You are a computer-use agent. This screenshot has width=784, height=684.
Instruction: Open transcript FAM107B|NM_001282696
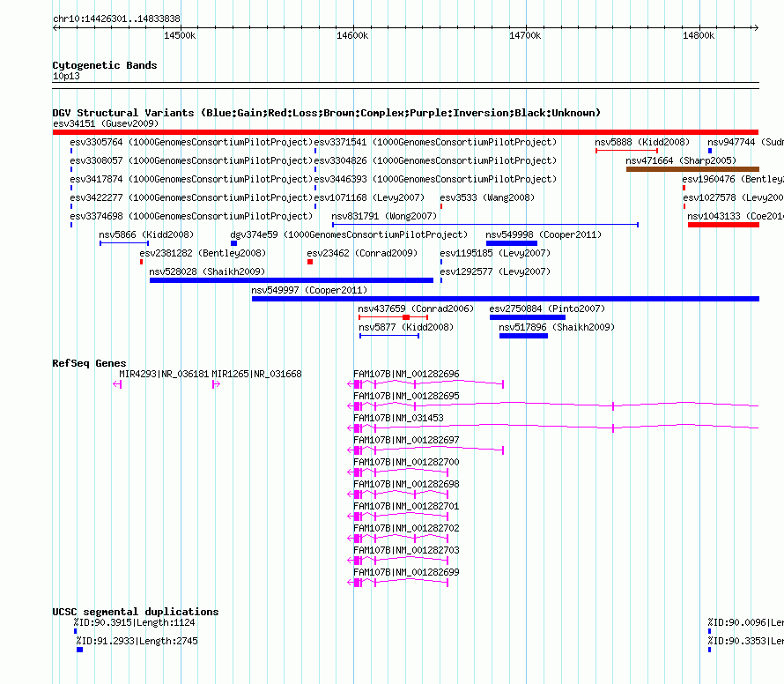coord(406,374)
